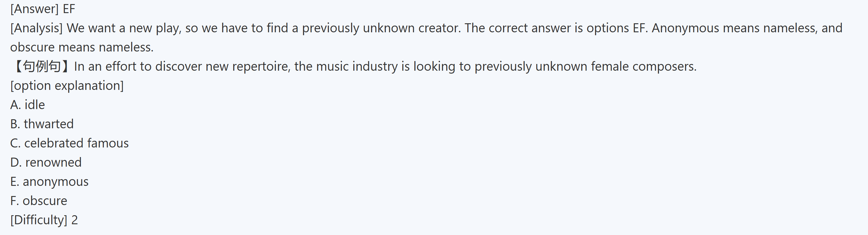
Task: Click the words "unknown creator" in the analysis
Action: point(411,28)
